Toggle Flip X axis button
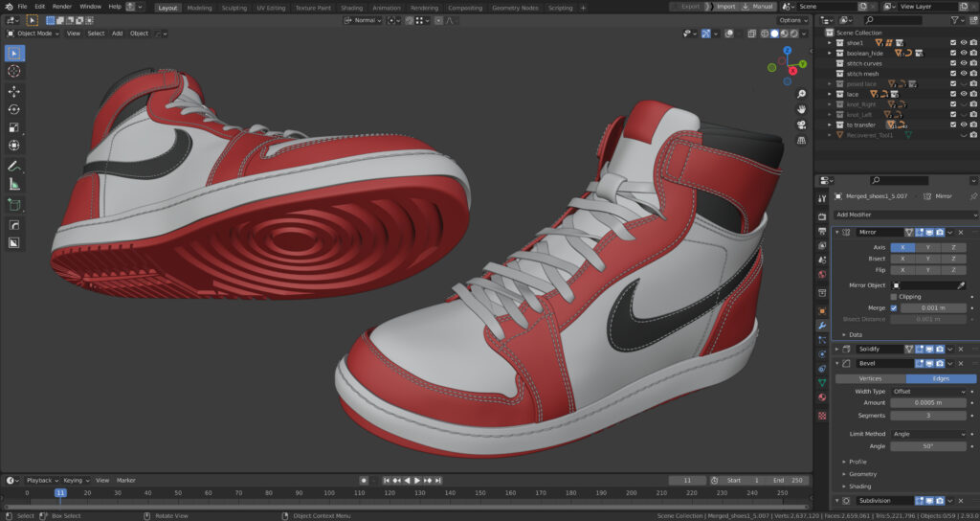Viewport: 980px width, 521px height. pyautogui.click(x=902, y=270)
